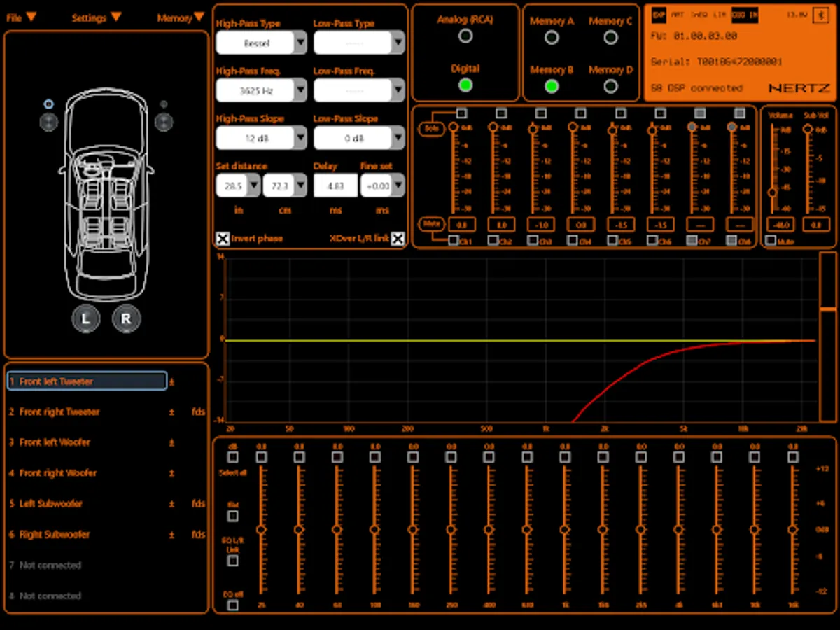Toggle the Invert phase checkbox
The width and height of the screenshot is (840, 630).
coord(223,239)
